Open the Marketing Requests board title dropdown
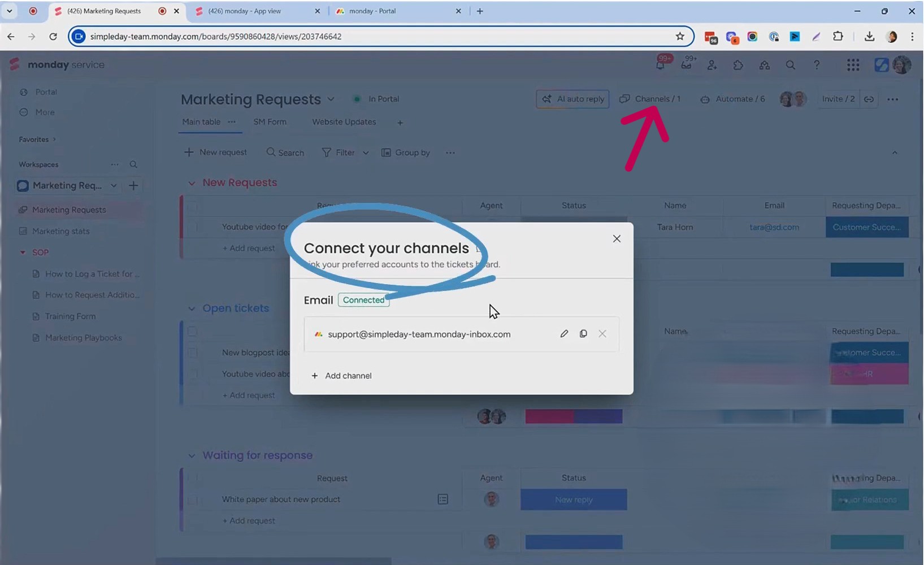Screen dimensions: 924x565 click(x=331, y=99)
